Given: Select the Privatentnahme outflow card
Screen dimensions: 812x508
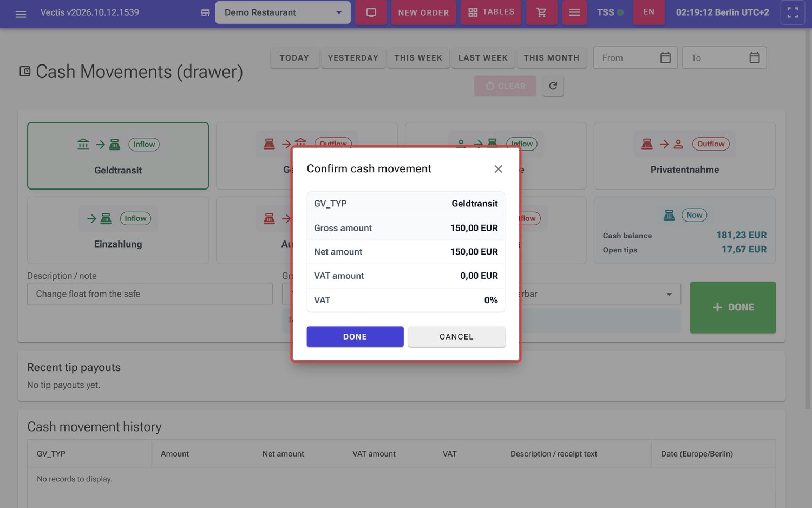Looking at the screenshot, I should tap(684, 155).
